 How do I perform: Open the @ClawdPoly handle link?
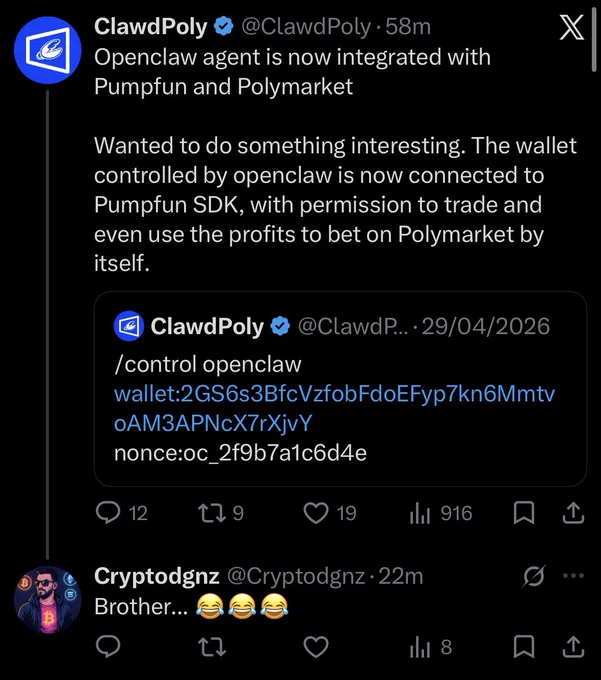(x=306, y=27)
